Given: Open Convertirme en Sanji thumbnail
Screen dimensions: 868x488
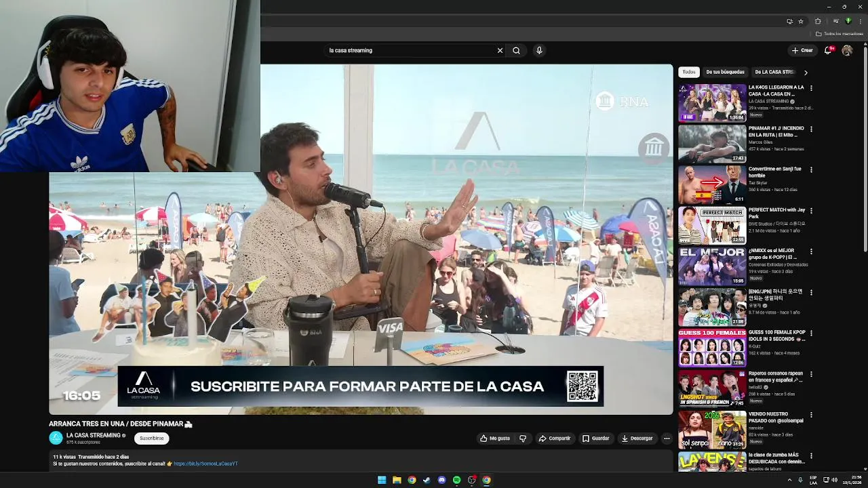Looking at the screenshot, I should pyautogui.click(x=712, y=184).
